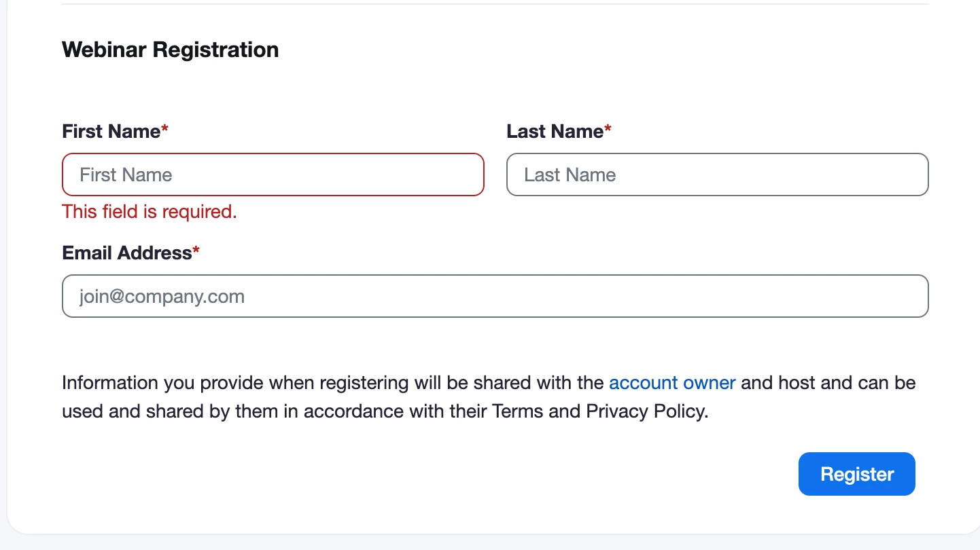Click the Email Address input field

(495, 296)
